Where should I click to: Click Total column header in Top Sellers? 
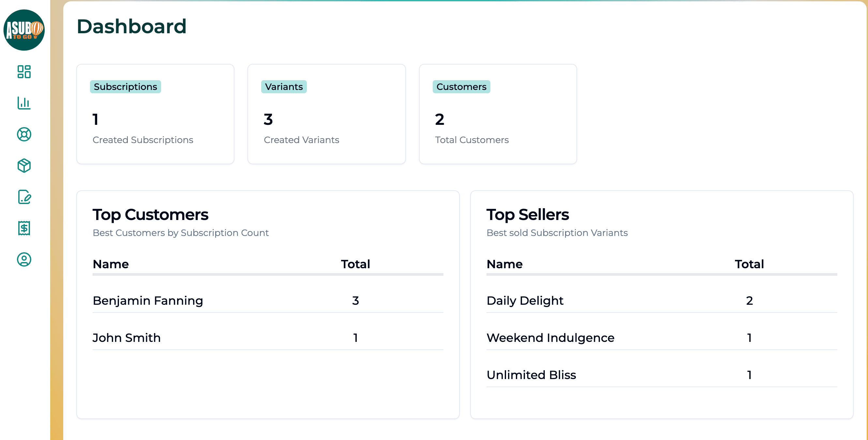click(x=749, y=264)
